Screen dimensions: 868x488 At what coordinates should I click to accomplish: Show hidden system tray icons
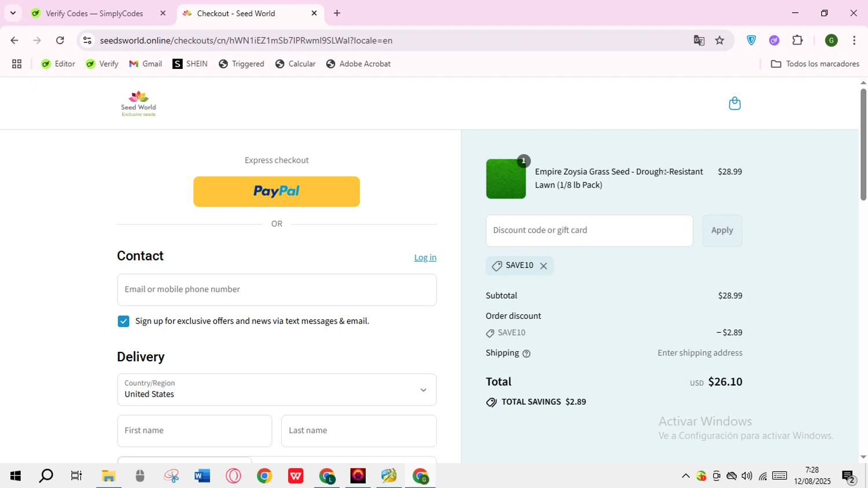pyautogui.click(x=686, y=476)
